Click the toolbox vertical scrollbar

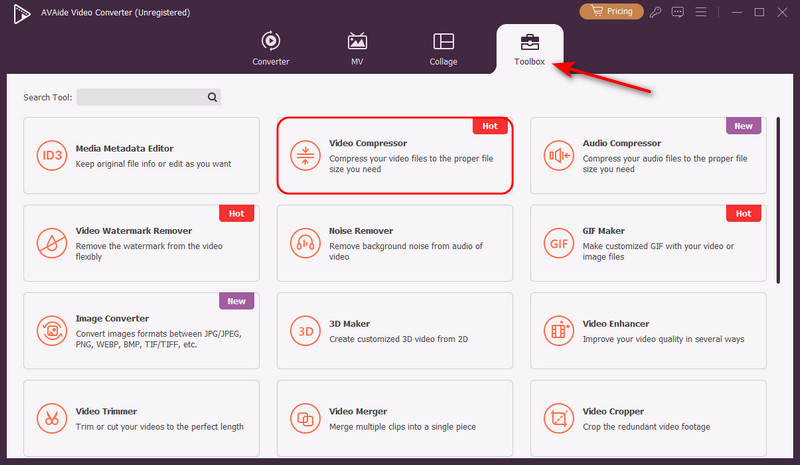pyautogui.click(x=778, y=200)
